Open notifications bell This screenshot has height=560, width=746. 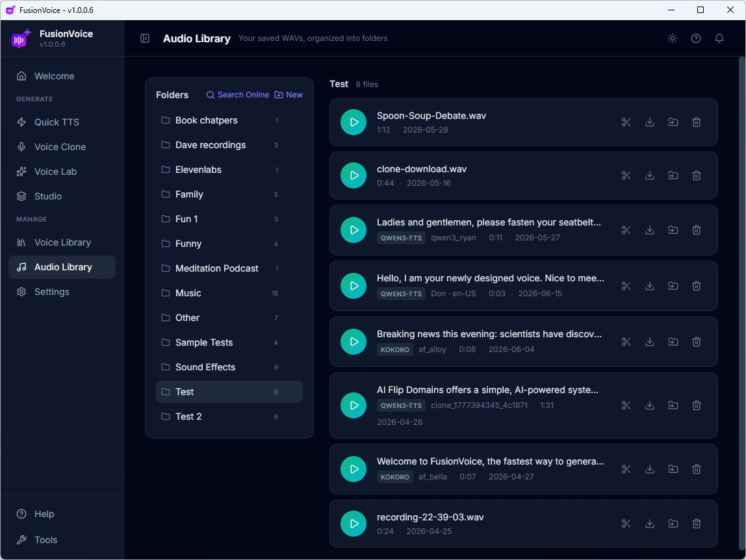click(719, 38)
